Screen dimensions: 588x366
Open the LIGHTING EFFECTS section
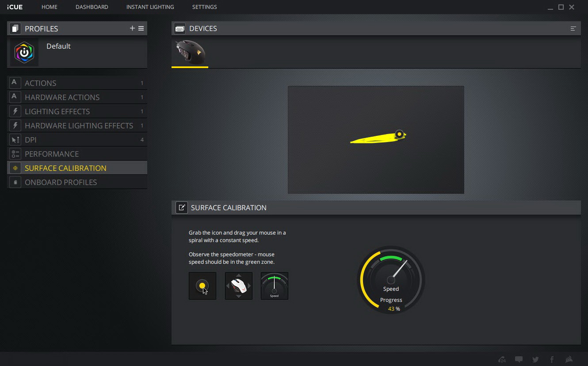[77, 111]
